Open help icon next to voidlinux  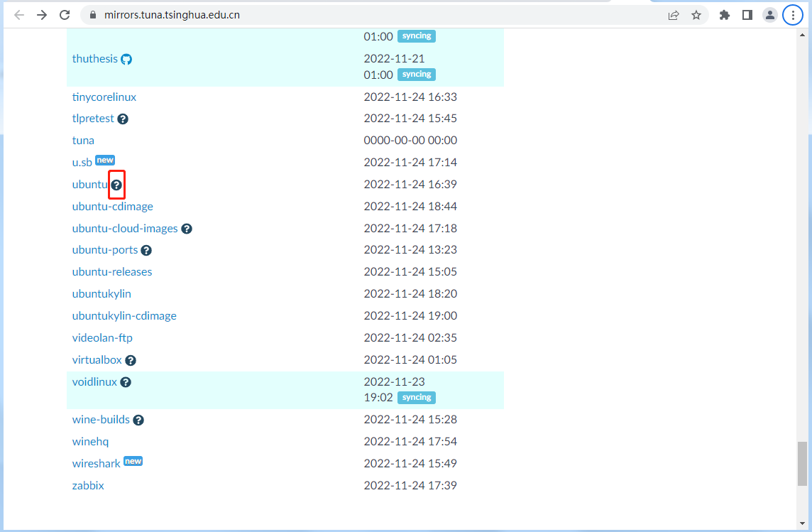pyautogui.click(x=126, y=382)
